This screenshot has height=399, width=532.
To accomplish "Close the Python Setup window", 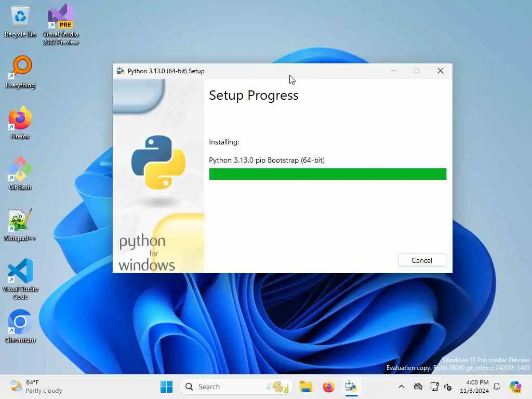I will pos(441,71).
